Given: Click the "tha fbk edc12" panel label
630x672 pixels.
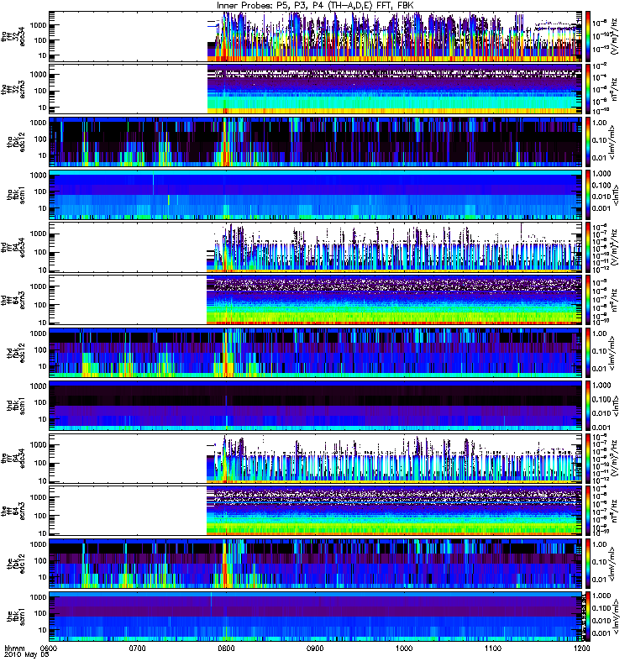Looking at the screenshot, I should [x=16, y=142].
